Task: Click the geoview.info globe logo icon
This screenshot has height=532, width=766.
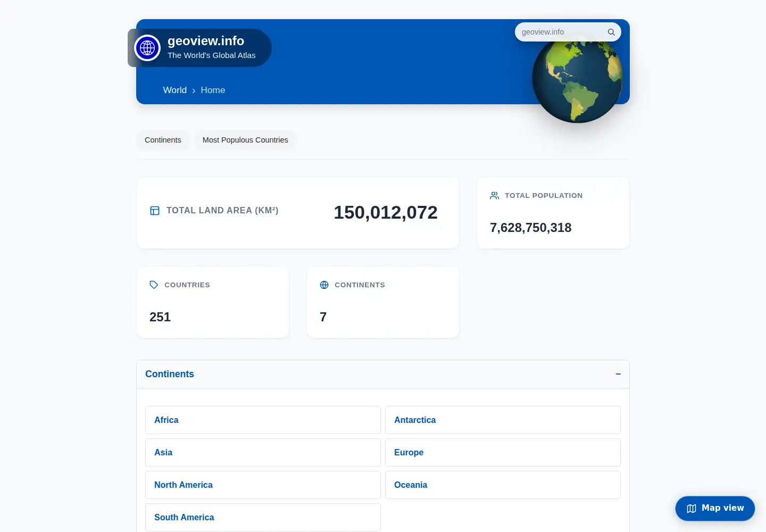Action: coord(147,48)
